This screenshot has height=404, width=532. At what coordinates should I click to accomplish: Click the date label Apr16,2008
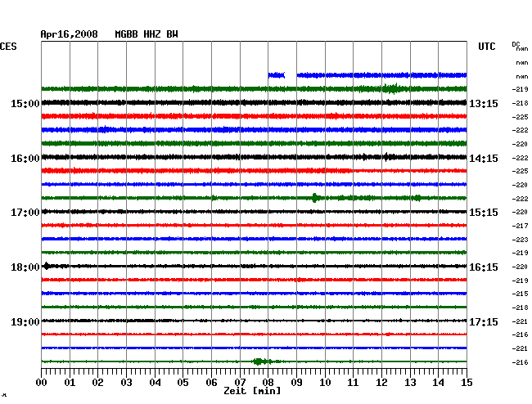pyautogui.click(x=69, y=34)
